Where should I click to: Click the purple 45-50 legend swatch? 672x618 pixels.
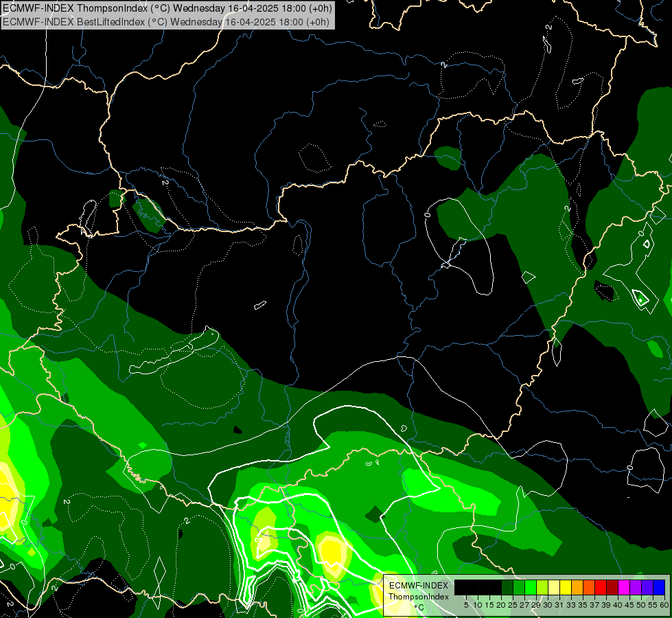(x=636, y=587)
